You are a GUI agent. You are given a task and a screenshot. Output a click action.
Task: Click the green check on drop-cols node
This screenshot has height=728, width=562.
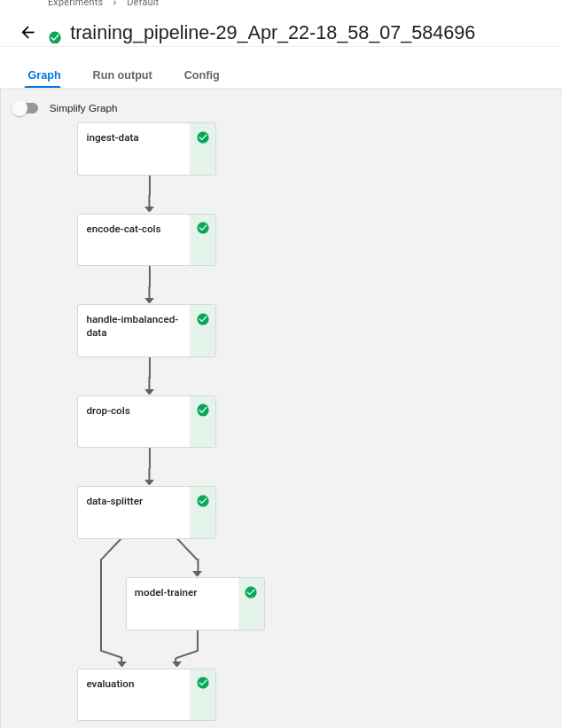pos(202,411)
